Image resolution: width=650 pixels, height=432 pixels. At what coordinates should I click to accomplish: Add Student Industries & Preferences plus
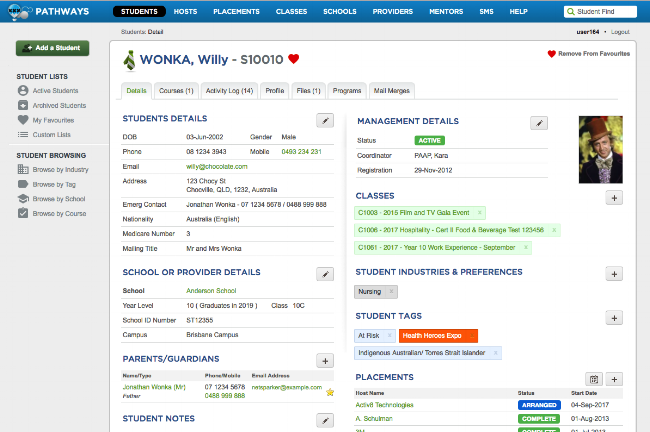(x=614, y=274)
